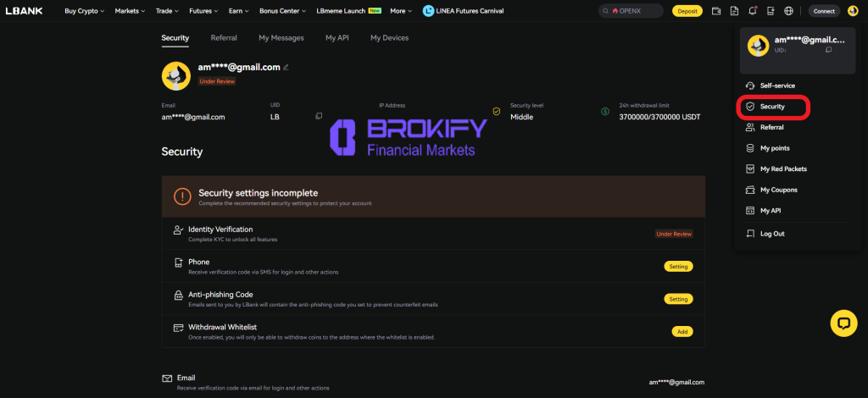
Task: Click the profile avatar in header
Action: click(853, 11)
